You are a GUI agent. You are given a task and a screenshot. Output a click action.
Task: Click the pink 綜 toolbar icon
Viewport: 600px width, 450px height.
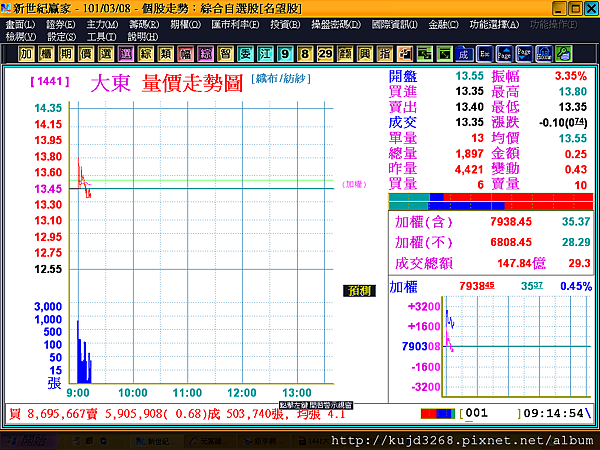(x=205, y=54)
